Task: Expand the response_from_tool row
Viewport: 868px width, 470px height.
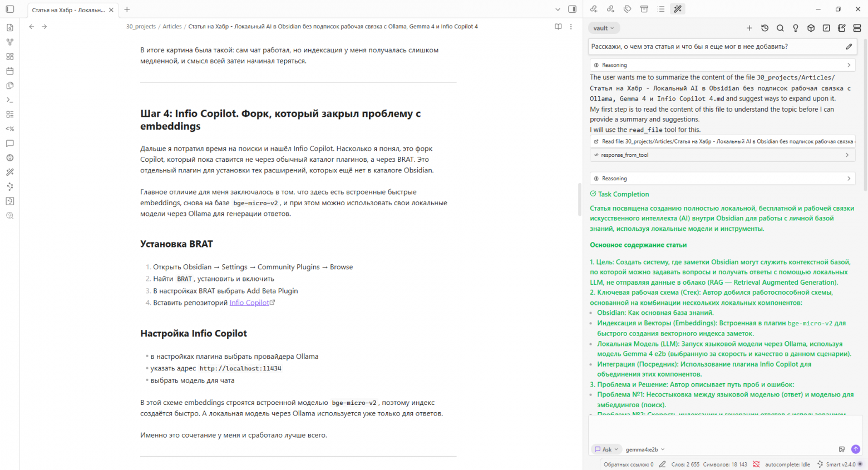Action: click(x=722, y=155)
